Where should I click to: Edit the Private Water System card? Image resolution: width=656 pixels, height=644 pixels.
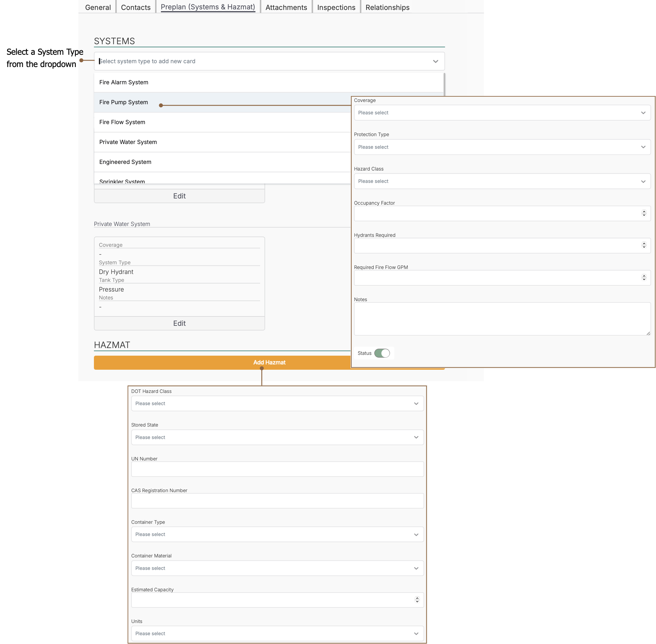pos(179,323)
